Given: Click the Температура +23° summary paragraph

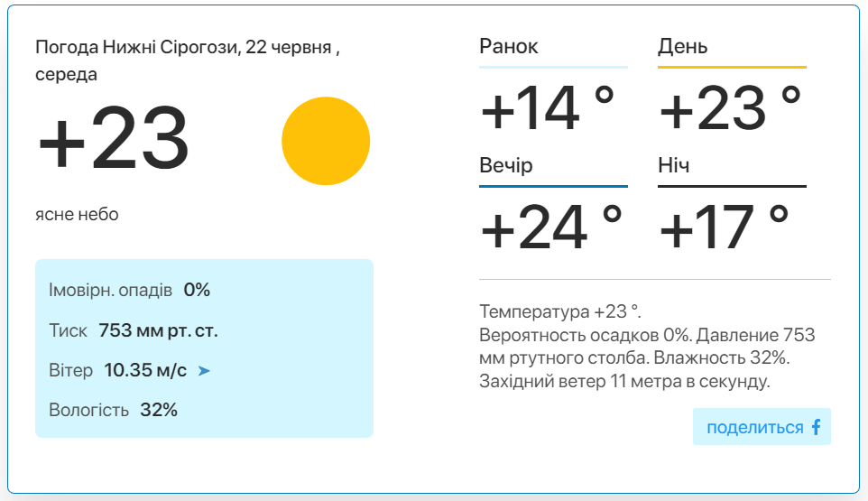Looking at the screenshot, I should tap(647, 346).
